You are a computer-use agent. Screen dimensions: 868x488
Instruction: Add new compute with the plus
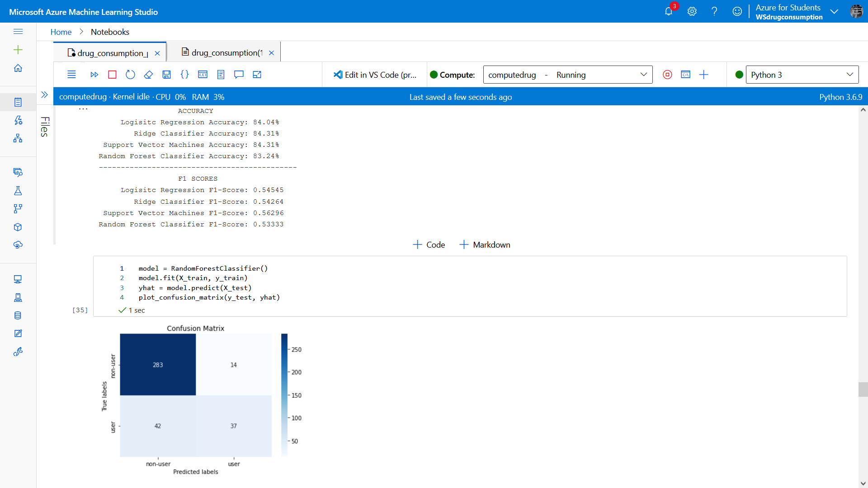(x=704, y=75)
